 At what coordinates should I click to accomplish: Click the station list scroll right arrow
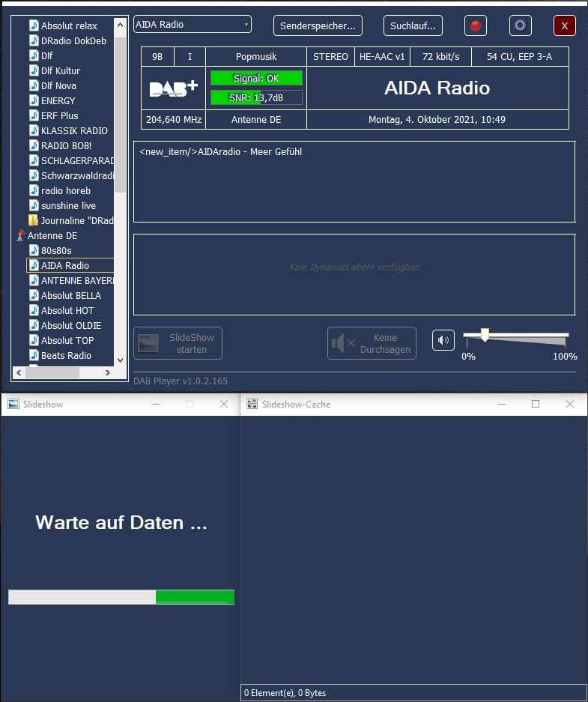(x=107, y=372)
